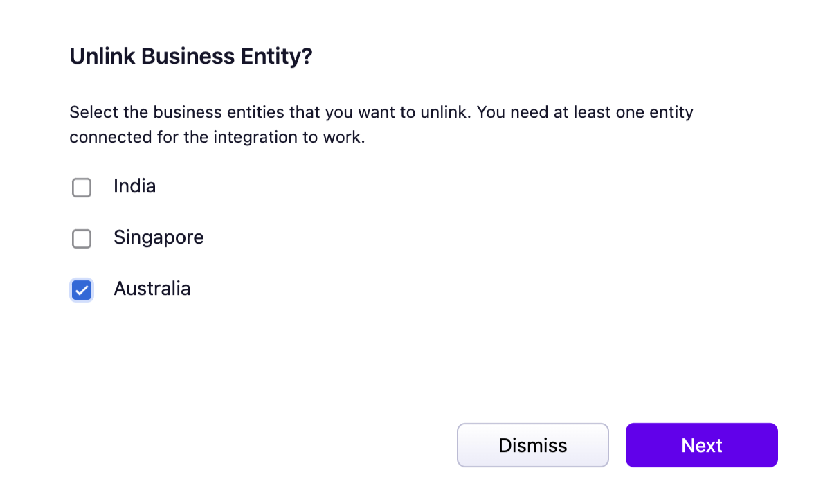814x504 pixels.
Task: Click the Australia label text
Action: [152, 289]
